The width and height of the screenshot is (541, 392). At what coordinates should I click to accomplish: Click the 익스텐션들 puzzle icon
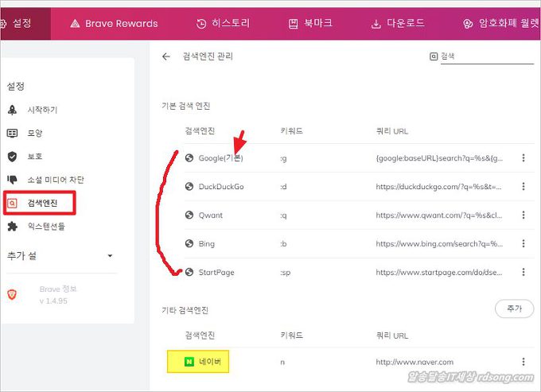click(12, 227)
